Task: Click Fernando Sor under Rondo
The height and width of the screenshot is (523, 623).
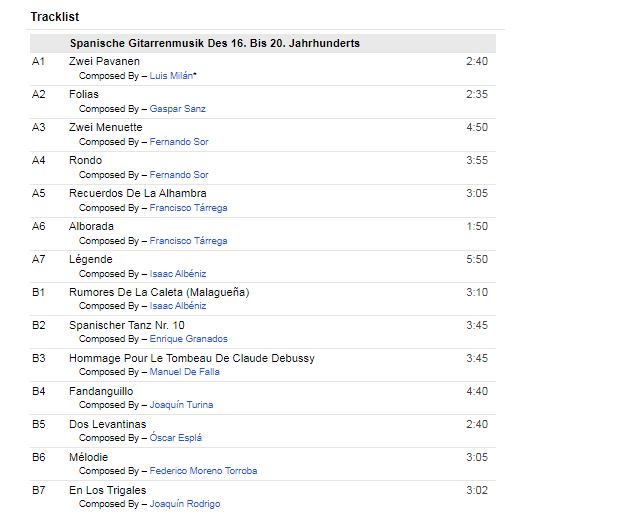Action: 178,175
